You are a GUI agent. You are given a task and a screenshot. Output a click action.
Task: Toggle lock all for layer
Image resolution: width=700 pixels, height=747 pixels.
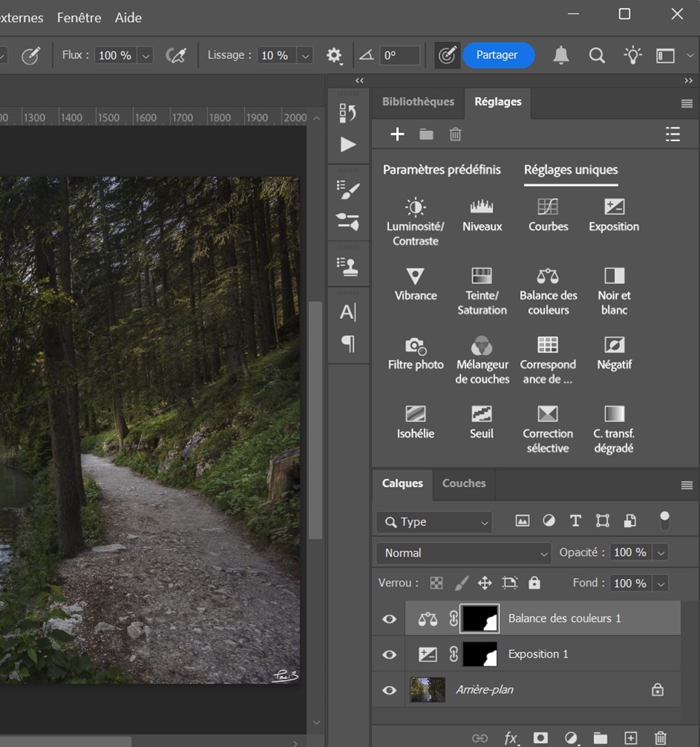click(x=534, y=583)
